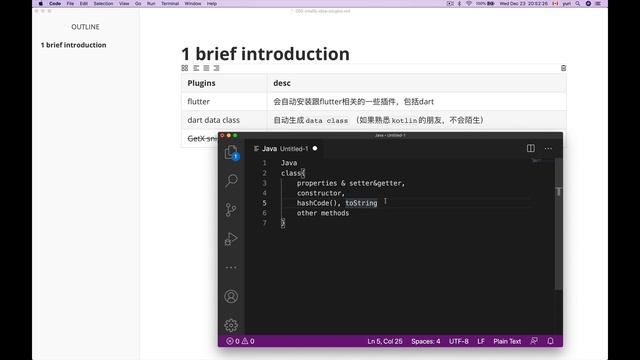Close the unsaved Untitled-1 tab via dot

pos(315,148)
